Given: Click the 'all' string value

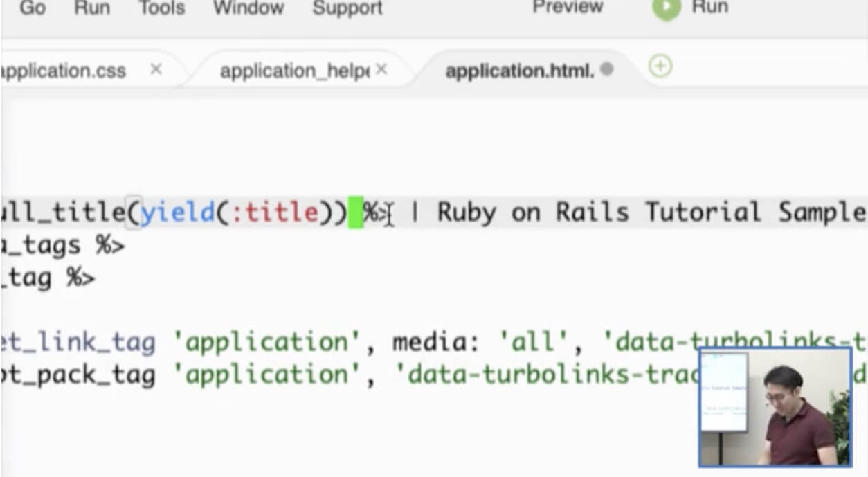Looking at the screenshot, I should [534, 343].
